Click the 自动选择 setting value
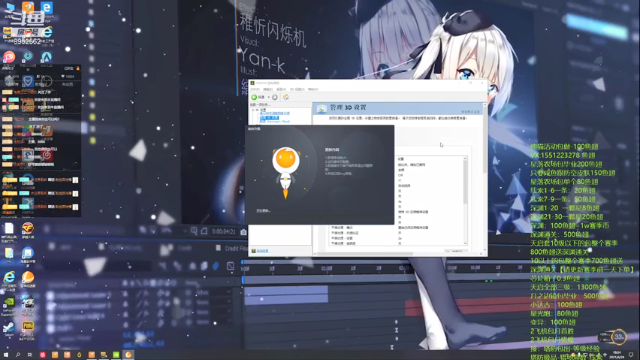The image size is (640, 360). click(404, 185)
